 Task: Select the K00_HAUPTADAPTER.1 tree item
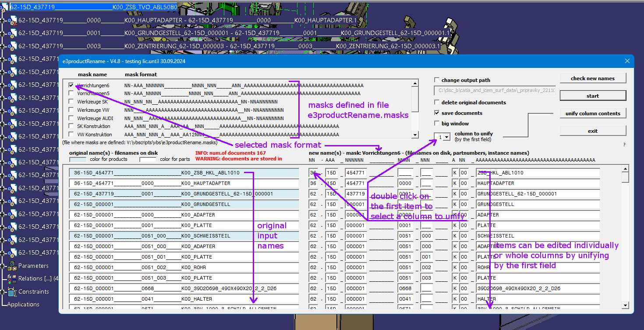(x=187, y=20)
